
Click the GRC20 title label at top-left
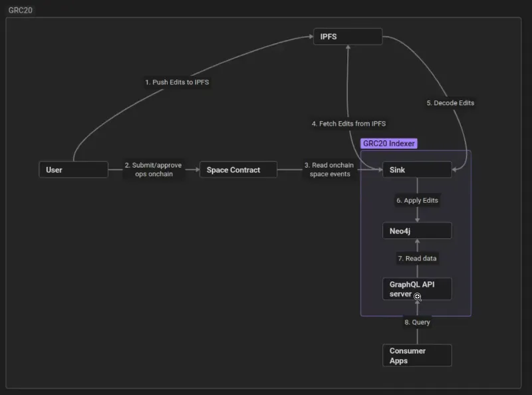[x=21, y=11]
